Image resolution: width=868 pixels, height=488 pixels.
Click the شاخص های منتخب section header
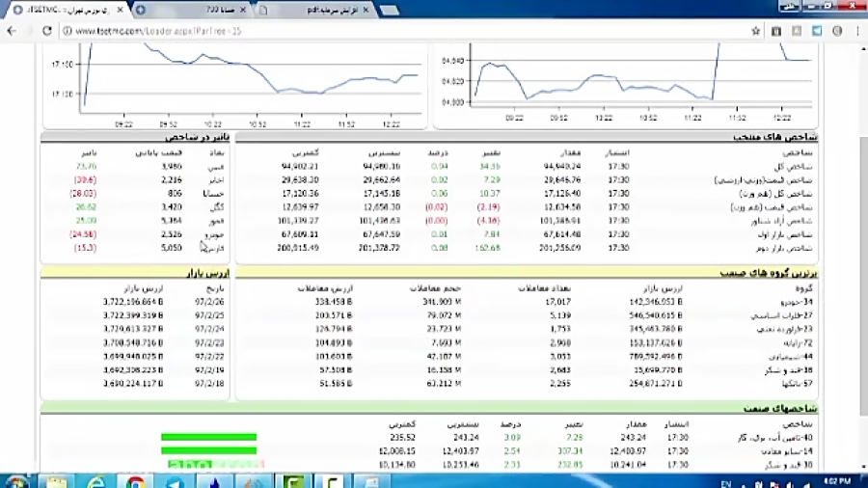click(x=775, y=137)
